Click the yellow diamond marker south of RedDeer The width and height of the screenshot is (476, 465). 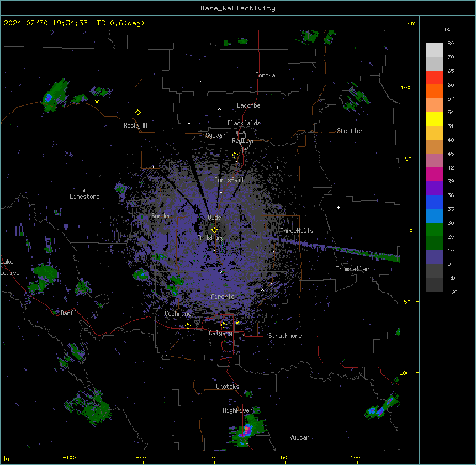[x=235, y=155]
